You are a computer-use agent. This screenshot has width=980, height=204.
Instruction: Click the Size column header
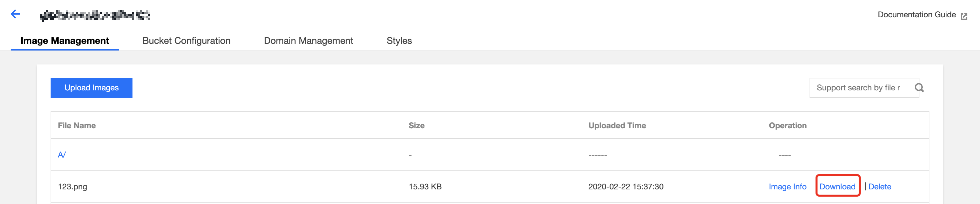tap(416, 125)
